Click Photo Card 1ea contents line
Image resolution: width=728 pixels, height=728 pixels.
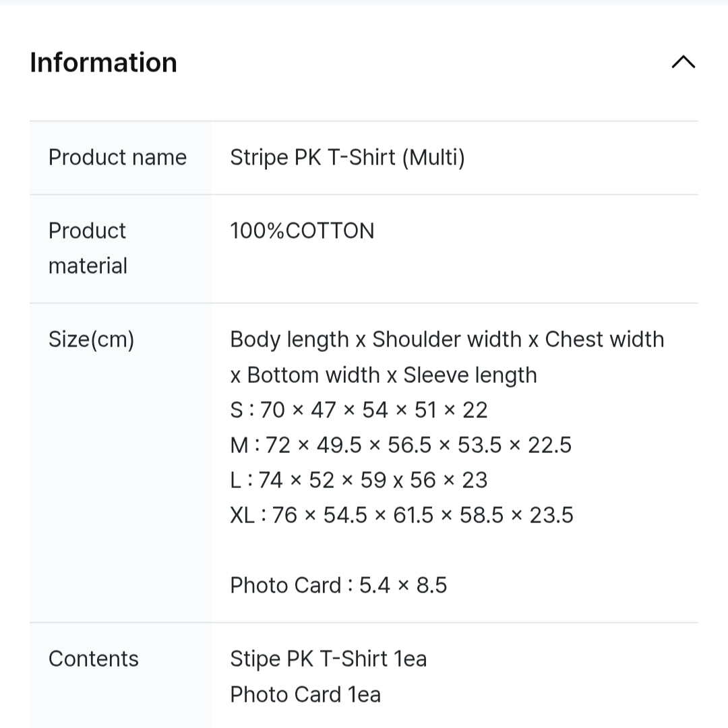[305, 694]
